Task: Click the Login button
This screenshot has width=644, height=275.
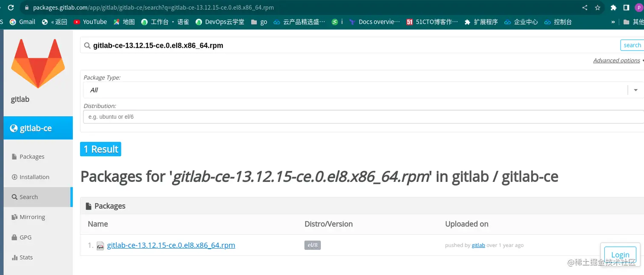Action: point(620,255)
